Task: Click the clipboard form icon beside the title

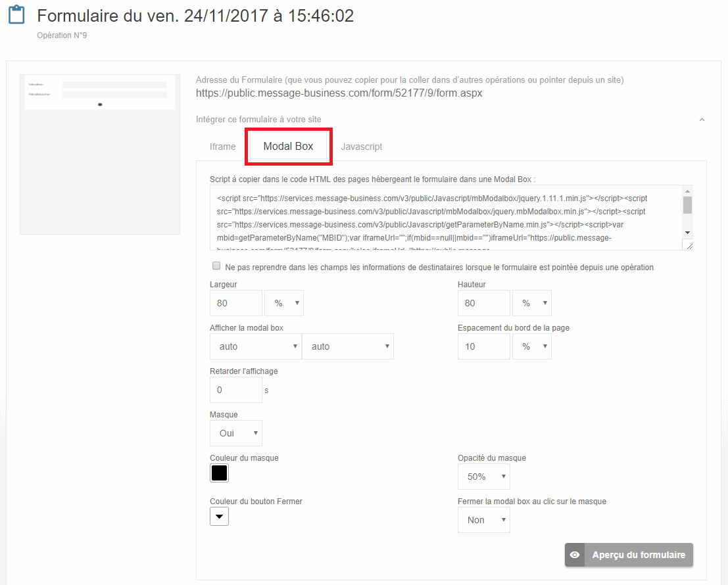Action: point(16,14)
